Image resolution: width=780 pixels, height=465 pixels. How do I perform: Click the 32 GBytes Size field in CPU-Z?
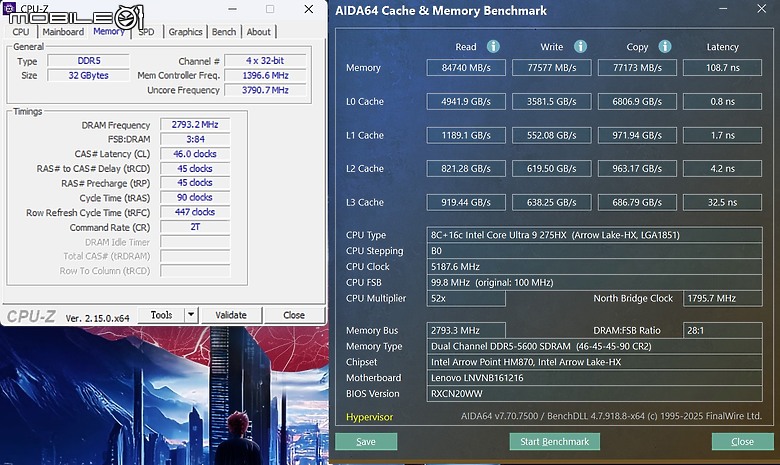pyautogui.click(x=89, y=76)
